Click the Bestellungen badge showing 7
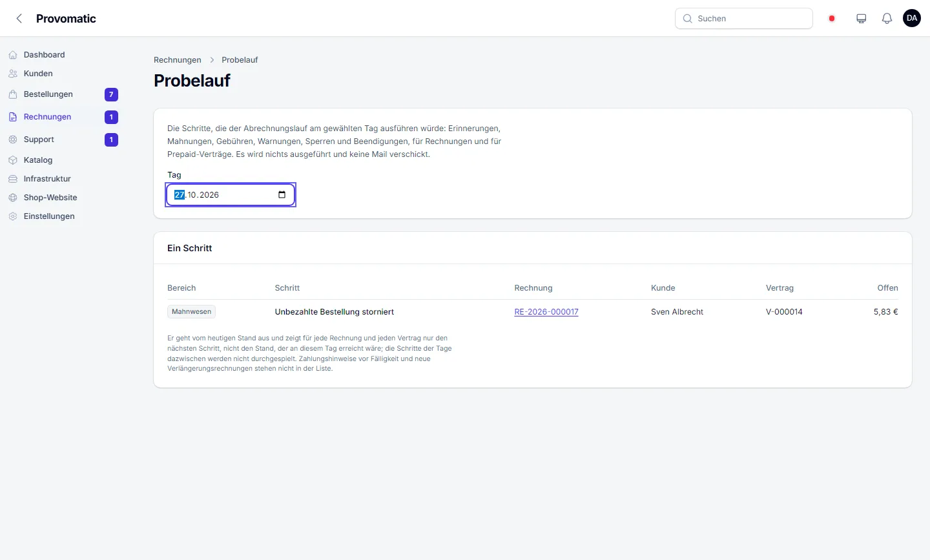The image size is (930, 560). pyautogui.click(x=111, y=95)
